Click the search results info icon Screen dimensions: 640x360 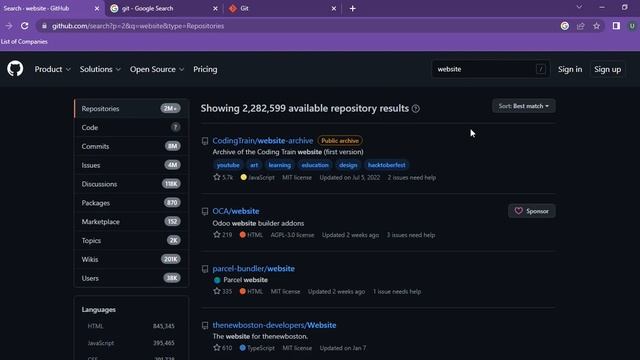click(x=416, y=109)
